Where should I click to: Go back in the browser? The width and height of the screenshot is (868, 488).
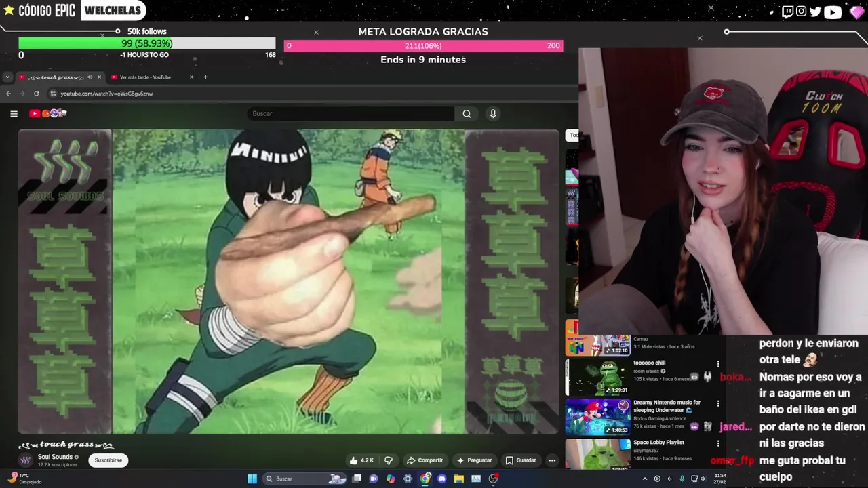coord(8,94)
